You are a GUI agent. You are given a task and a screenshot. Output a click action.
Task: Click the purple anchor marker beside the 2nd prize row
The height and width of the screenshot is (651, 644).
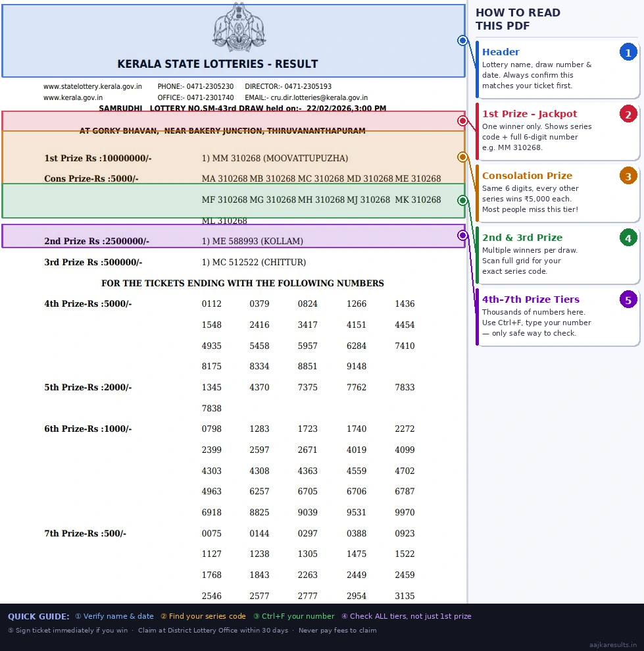462,234
